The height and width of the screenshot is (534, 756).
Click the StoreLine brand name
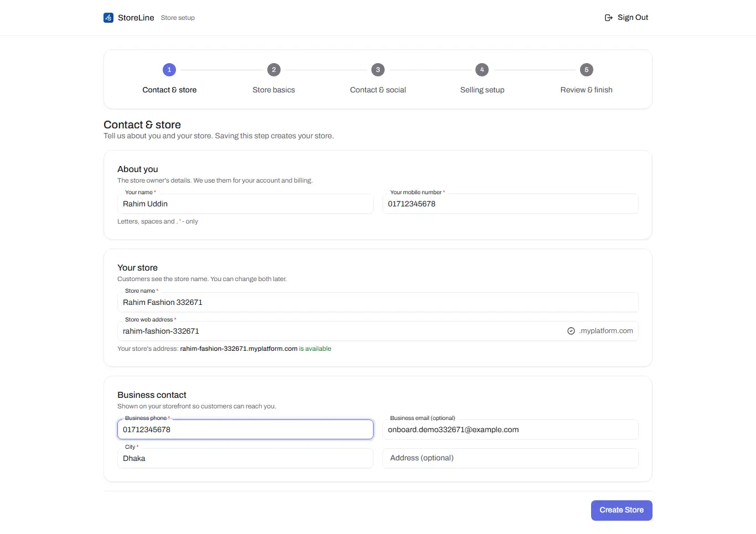tap(136, 18)
